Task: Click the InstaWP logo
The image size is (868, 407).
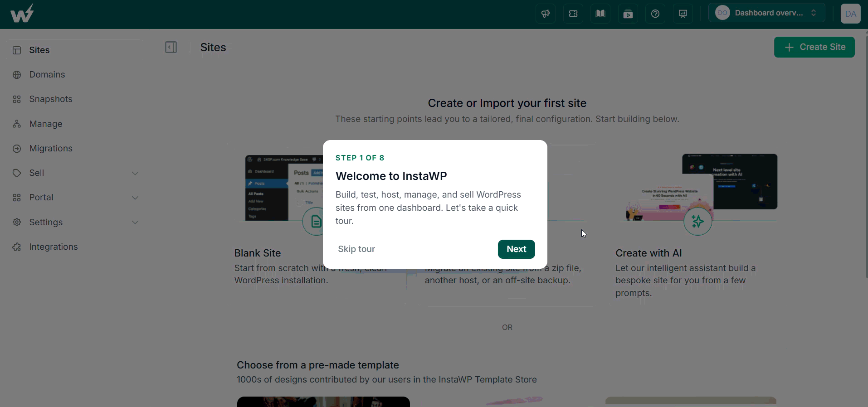Action: tap(22, 13)
